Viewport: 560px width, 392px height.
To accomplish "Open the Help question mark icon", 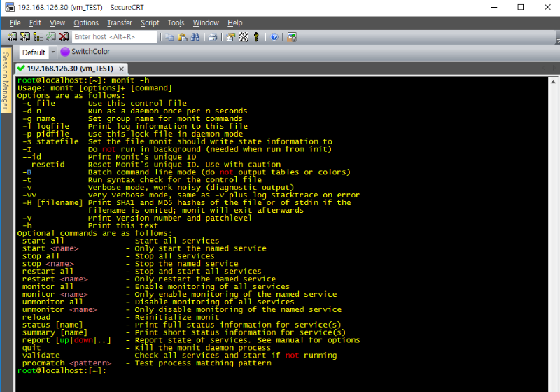I will [274, 37].
